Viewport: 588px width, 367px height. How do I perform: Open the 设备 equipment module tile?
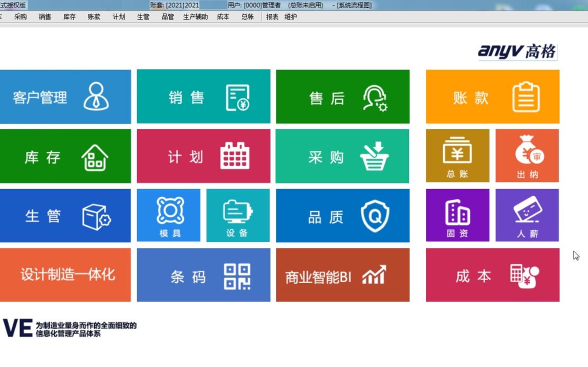coord(237,215)
